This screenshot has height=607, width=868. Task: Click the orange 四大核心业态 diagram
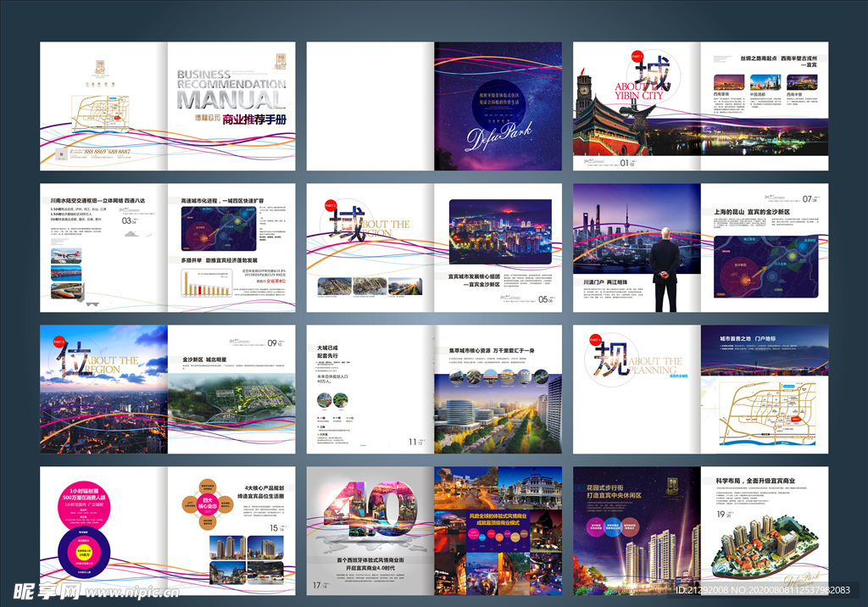coord(207,504)
